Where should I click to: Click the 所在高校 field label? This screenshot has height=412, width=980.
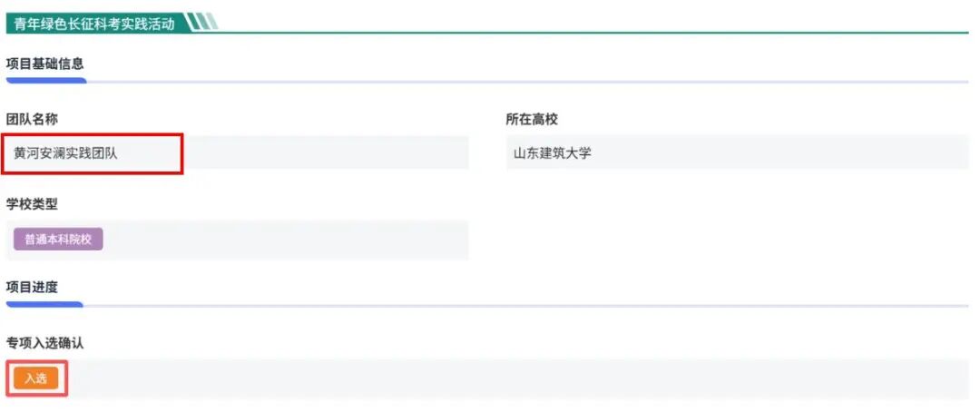click(532, 120)
